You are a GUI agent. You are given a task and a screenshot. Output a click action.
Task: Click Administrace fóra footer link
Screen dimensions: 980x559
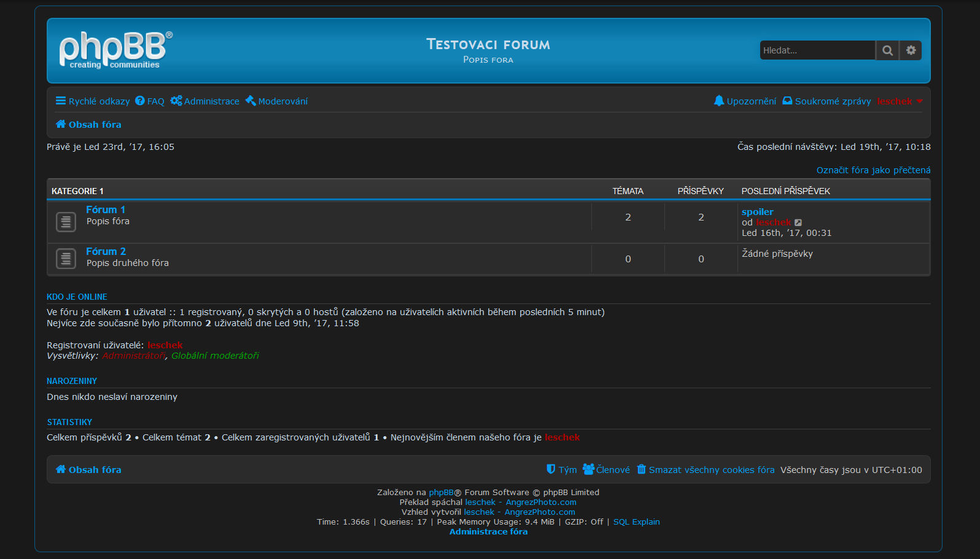[x=488, y=532]
